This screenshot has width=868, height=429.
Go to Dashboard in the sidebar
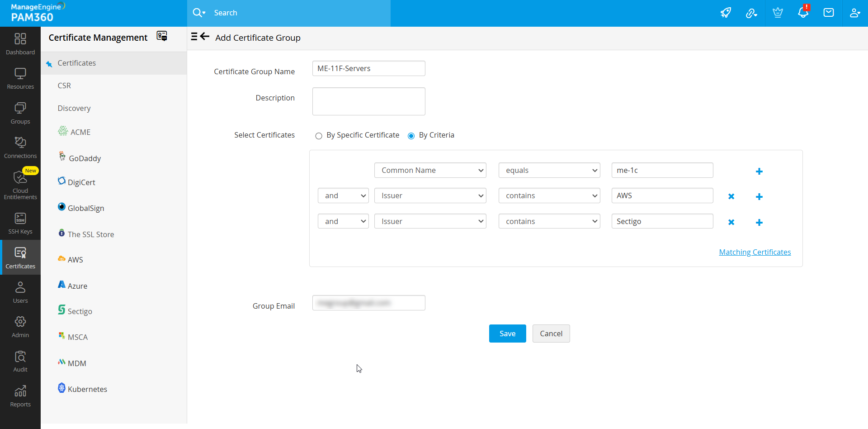click(20, 44)
